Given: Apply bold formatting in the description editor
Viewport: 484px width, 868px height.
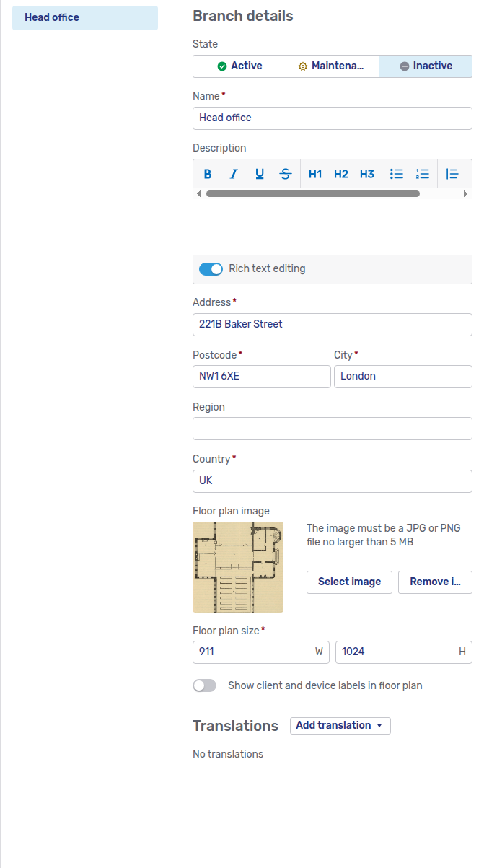Looking at the screenshot, I should click(207, 173).
